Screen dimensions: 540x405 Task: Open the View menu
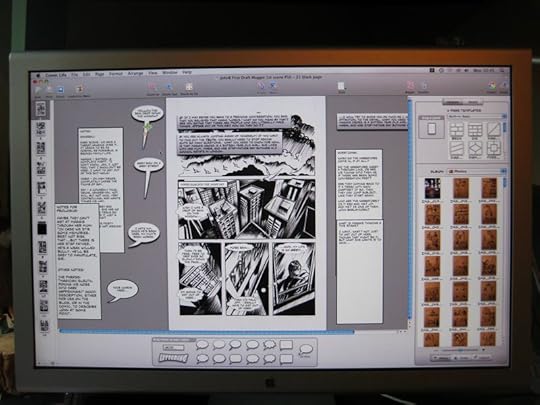153,73
